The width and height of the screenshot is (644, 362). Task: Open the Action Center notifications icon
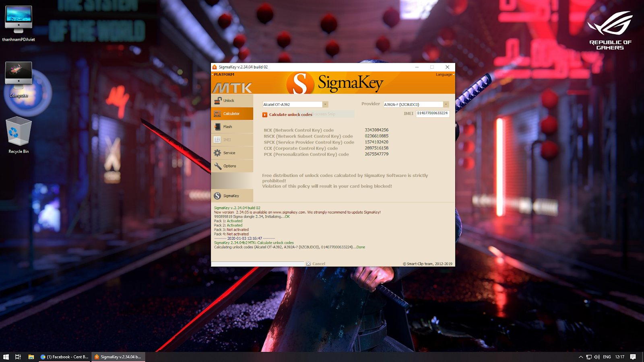(633, 357)
